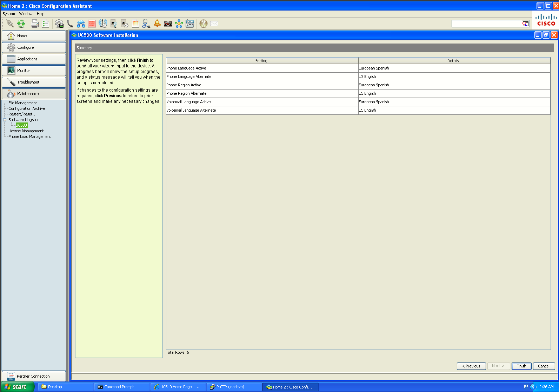Select Restart/Reset… in the tree
559x392 pixels.
click(x=22, y=114)
